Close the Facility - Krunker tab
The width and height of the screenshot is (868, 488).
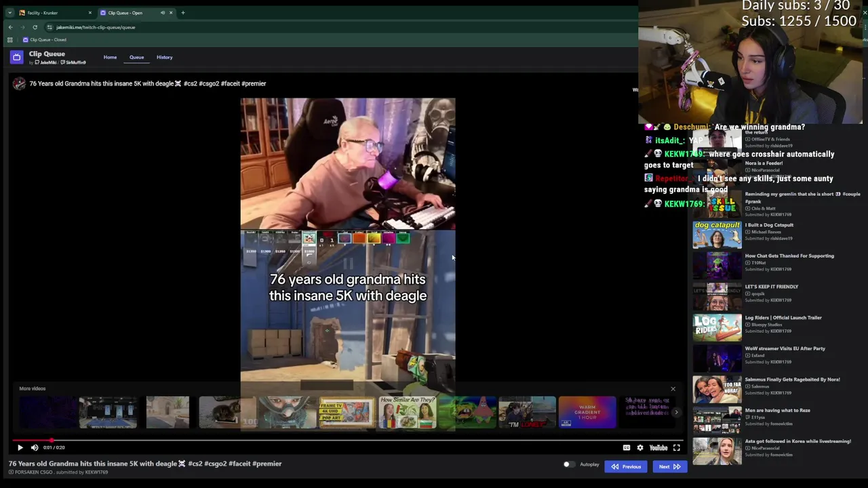point(90,13)
